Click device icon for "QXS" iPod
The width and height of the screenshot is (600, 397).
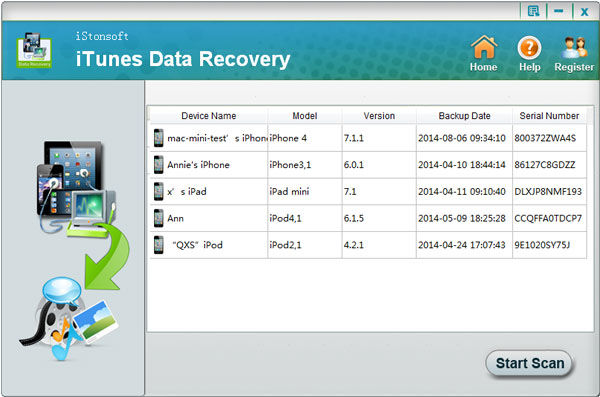pos(158,245)
